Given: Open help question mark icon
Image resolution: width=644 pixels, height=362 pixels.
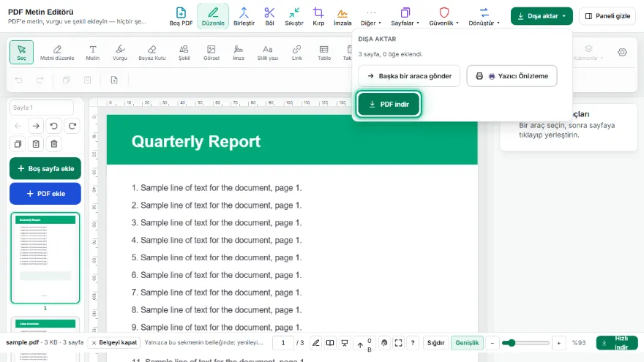Looking at the screenshot, I should click(413, 343).
